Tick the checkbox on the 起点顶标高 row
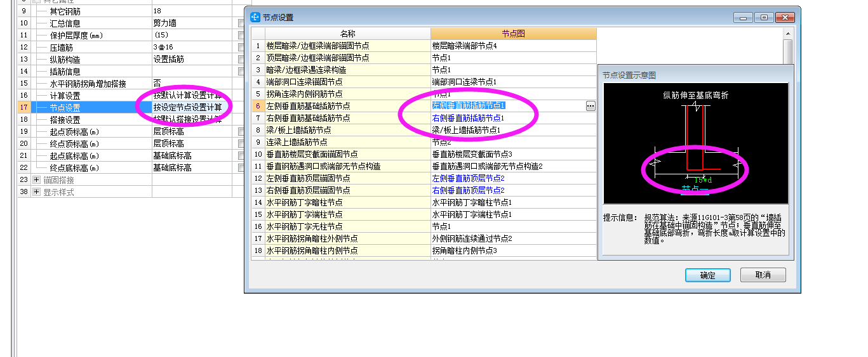 point(241,132)
